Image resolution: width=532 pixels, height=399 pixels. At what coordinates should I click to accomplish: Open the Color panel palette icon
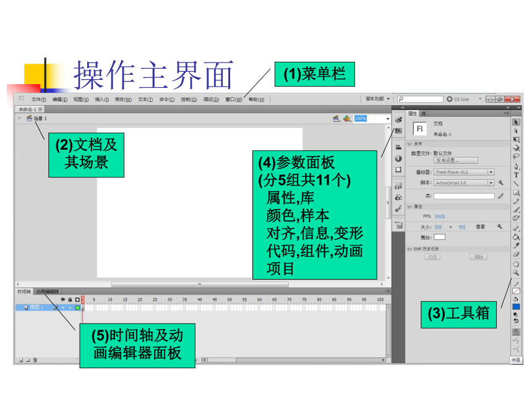398,120
